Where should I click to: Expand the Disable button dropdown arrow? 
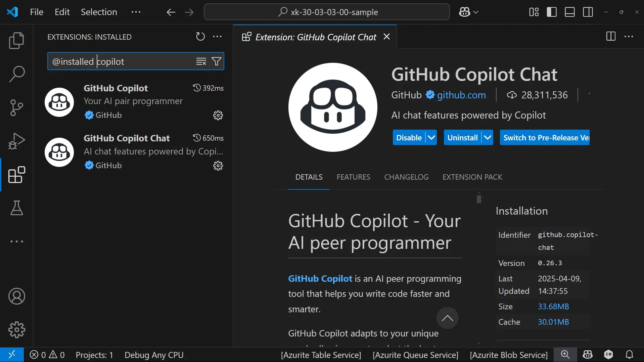pos(431,138)
